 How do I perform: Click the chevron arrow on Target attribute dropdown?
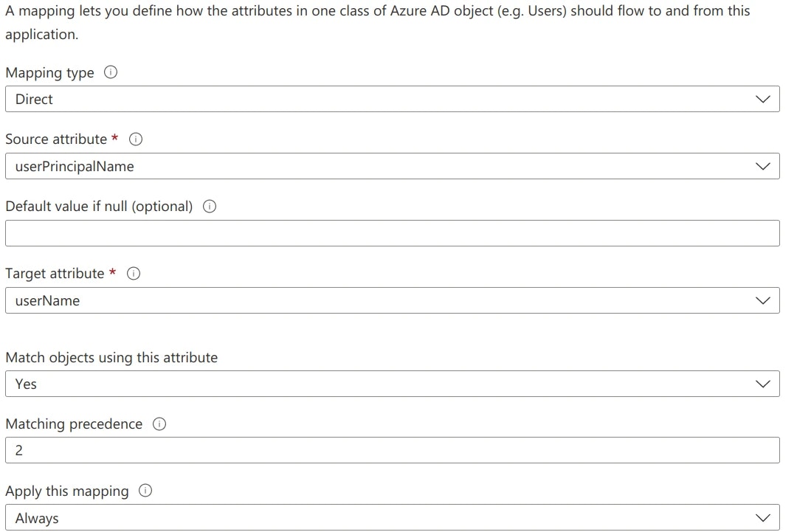pyautogui.click(x=764, y=301)
